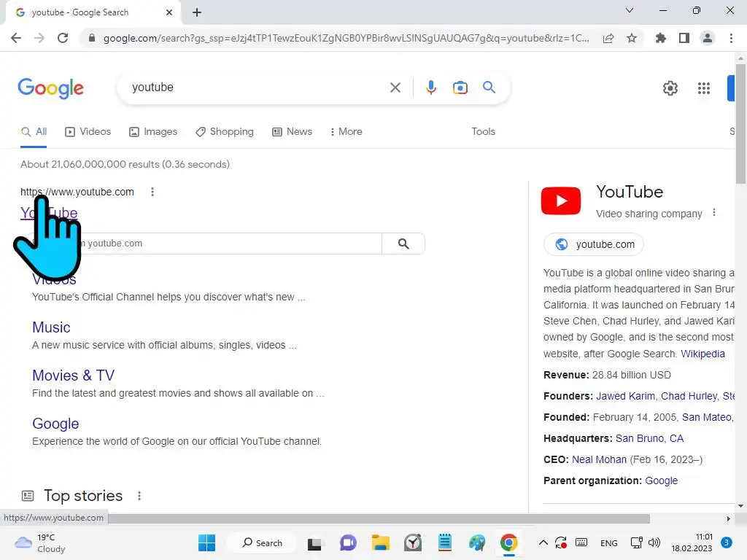747x560 pixels.
Task: Open the Extensions puzzle icon
Action: (x=660, y=38)
